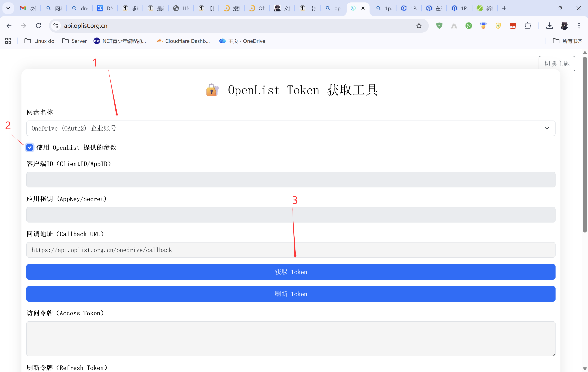588x372 pixels.
Task: Click the green shield extension icon
Action: coord(439,26)
